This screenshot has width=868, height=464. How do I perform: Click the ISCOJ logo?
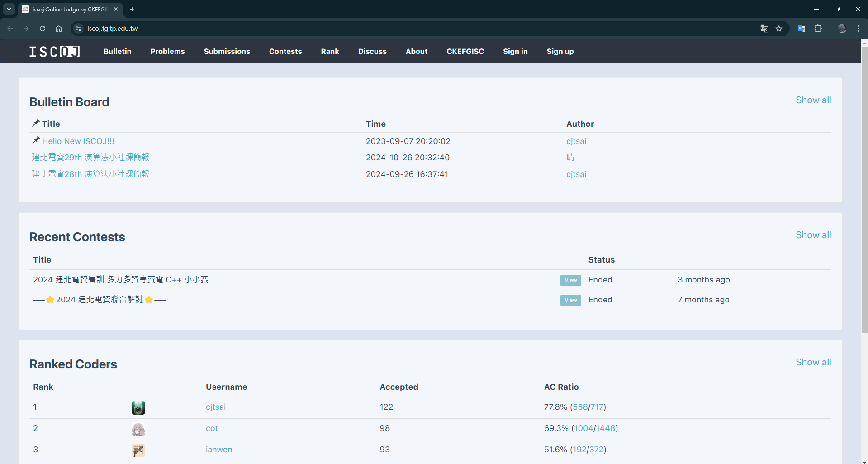(x=55, y=52)
